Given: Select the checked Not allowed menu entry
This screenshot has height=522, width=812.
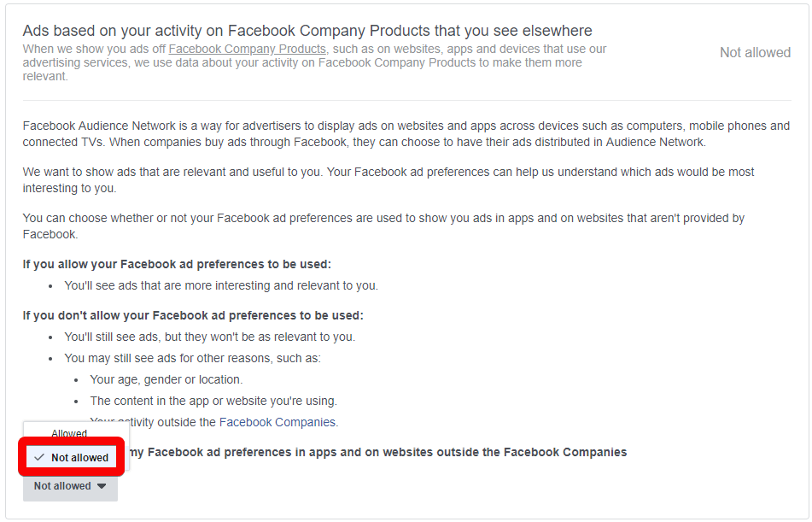Looking at the screenshot, I should coord(72,457).
